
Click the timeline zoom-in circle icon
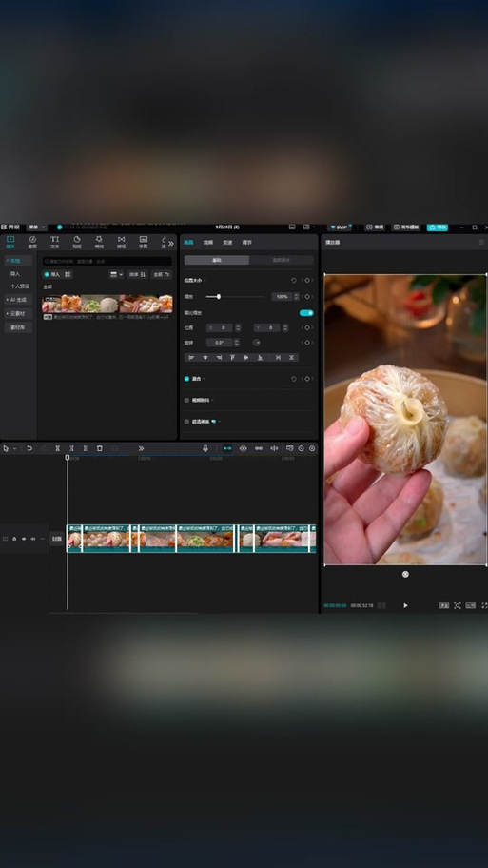(312, 448)
